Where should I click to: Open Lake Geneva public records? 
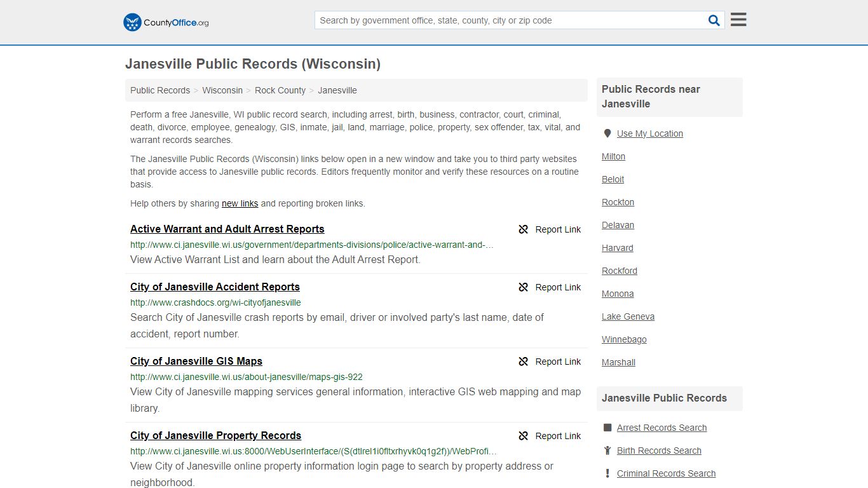coord(628,316)
